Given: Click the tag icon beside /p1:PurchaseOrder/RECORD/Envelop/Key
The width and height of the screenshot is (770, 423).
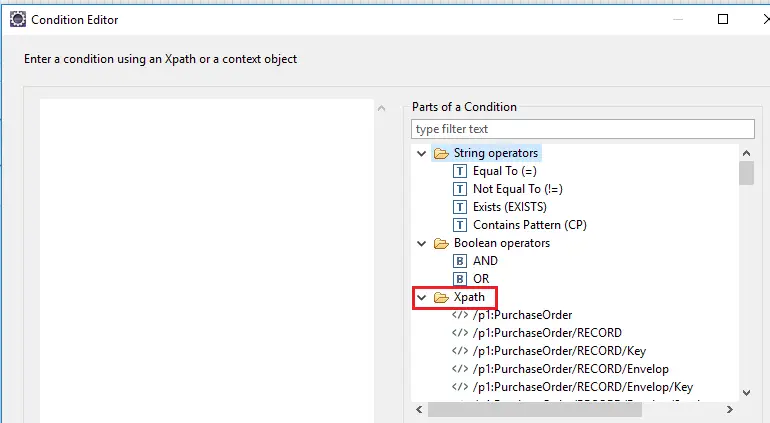Looking at the screenshot, I should point(460,387).
